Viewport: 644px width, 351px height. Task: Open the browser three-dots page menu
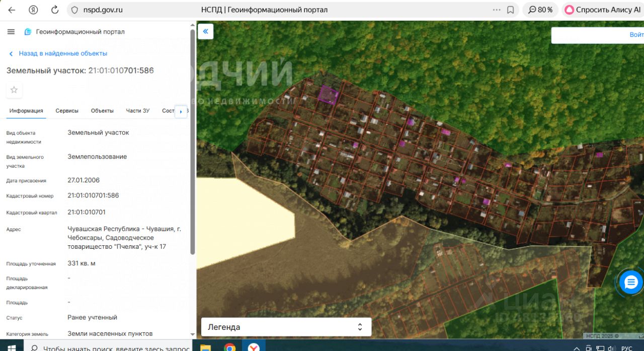tap(497, 10)
